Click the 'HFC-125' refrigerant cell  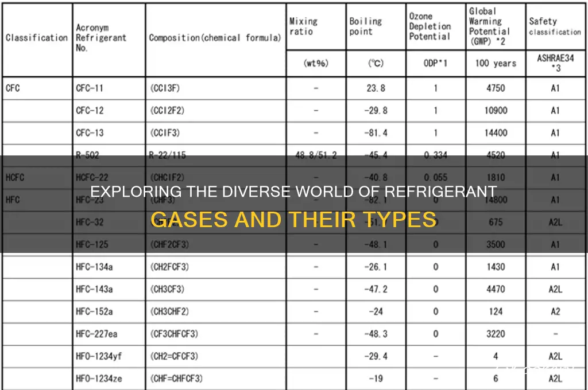coord(92,245)
